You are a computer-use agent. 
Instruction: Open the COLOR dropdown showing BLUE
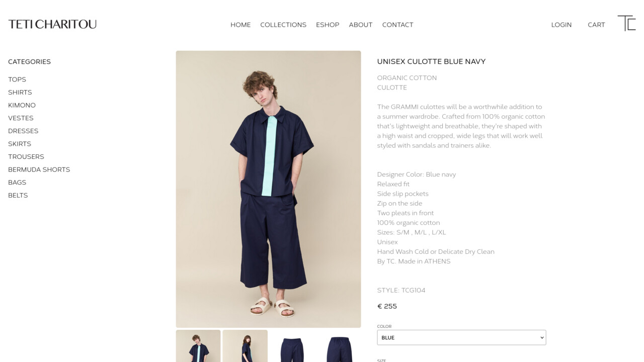click(461, 337)
